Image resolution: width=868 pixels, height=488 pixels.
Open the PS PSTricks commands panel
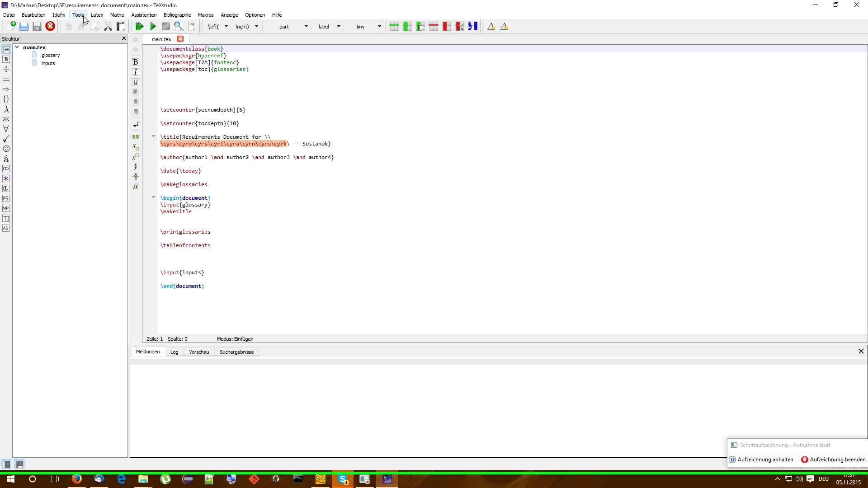(x=6, y=198)
